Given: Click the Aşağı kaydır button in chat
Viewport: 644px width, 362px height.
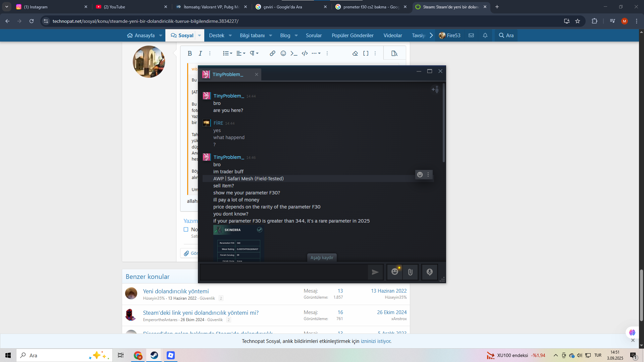Looking at the screenshot, I should click(x=322, y=258).
